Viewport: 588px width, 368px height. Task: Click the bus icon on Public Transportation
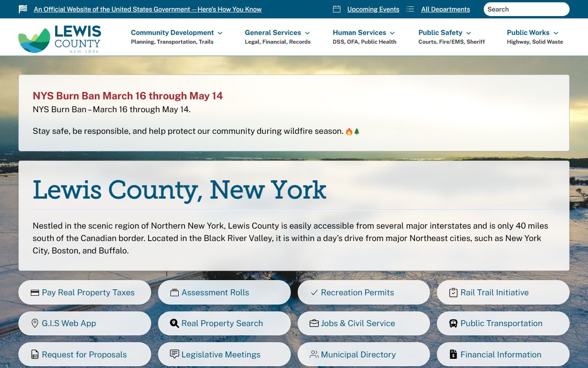(453, 323)
